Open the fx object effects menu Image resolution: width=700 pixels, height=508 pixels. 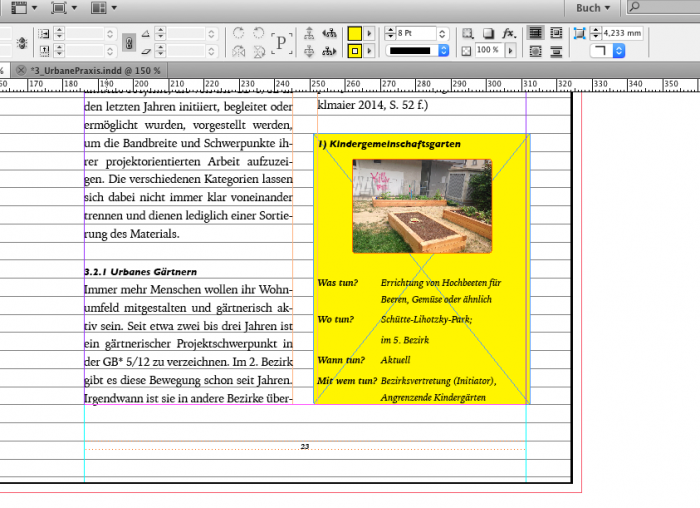509,33
